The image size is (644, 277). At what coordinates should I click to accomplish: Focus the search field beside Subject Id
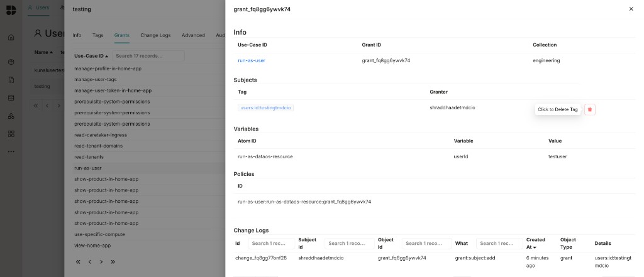click(349, 243)
